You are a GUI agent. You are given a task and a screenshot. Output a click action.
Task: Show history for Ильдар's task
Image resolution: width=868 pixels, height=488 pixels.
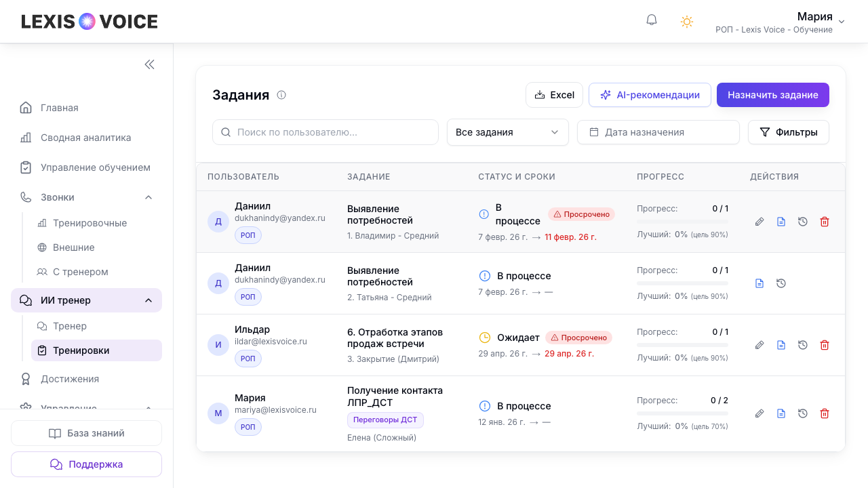coord(803,345)
